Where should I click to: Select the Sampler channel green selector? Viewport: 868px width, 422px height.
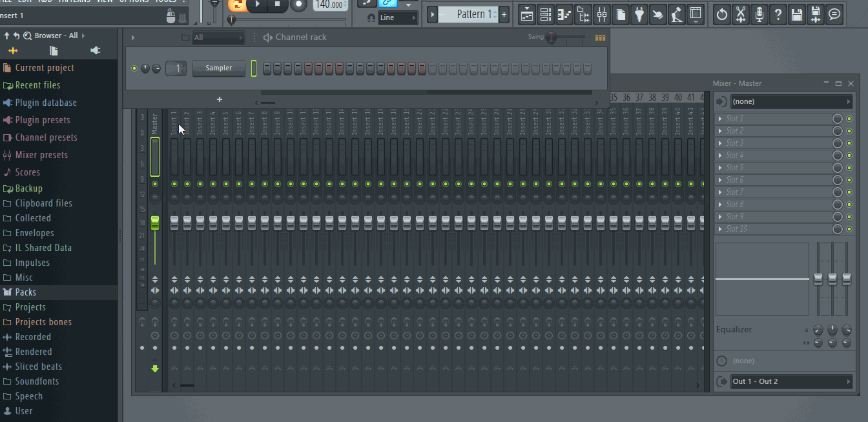click(254, 68)
